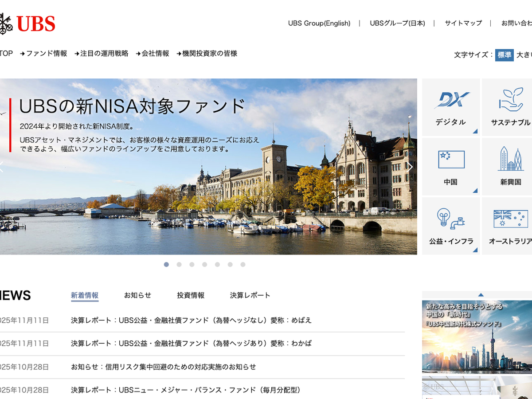Go to next slide with right arrow
This screenshot has height=399, width=532.
[x=410, y=167]
